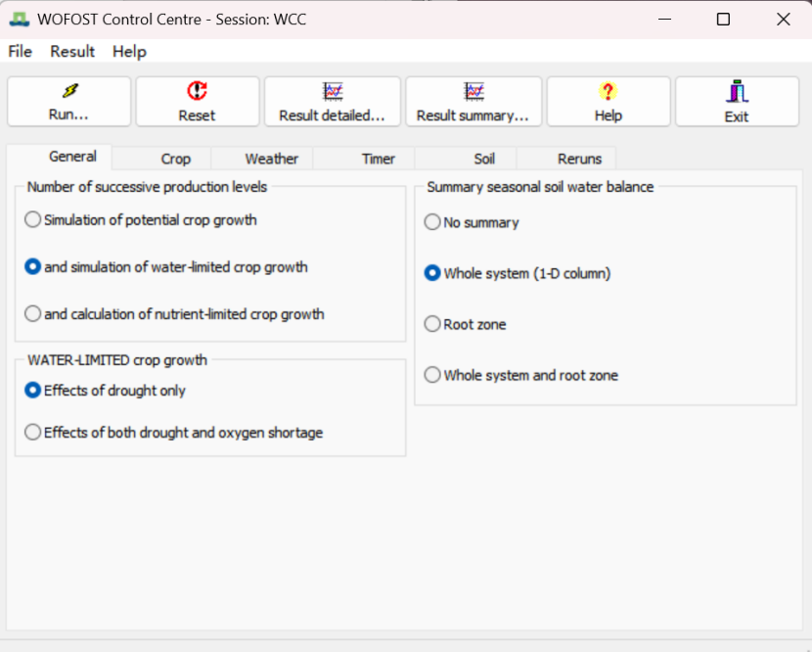Screen dimensions: 812x652
Task: Open Result detailed chart icon
Action: point(333,91)
